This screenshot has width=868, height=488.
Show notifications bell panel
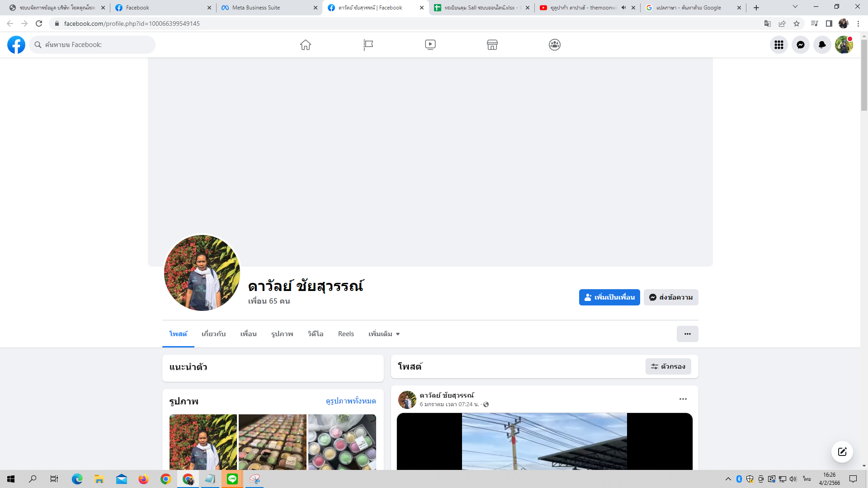[x=822, y=45]
